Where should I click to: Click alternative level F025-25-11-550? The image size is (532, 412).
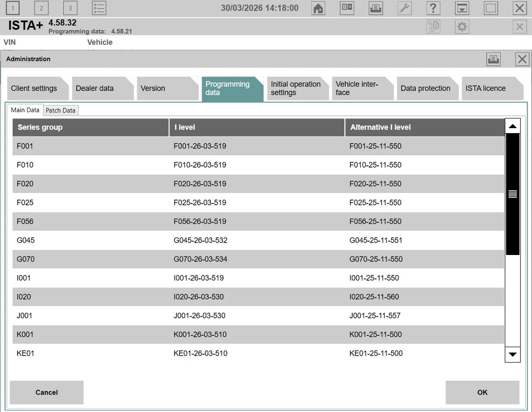click(x=376, y=203)
